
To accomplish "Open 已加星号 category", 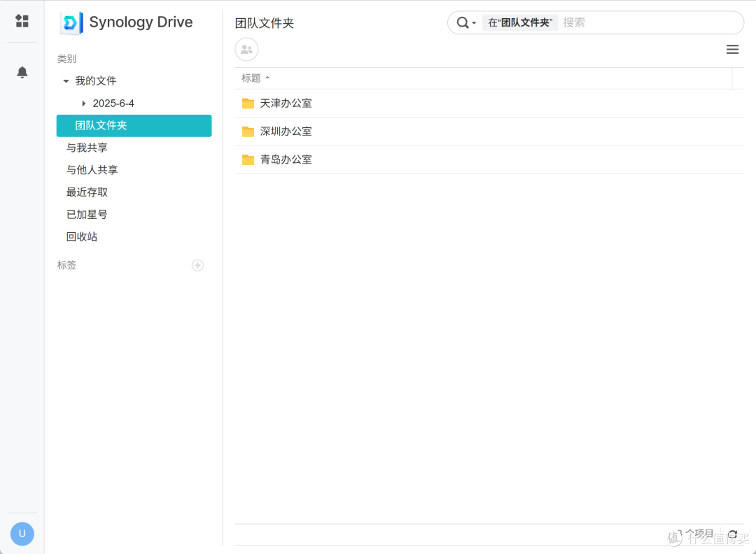I will [x=87, y=214].
